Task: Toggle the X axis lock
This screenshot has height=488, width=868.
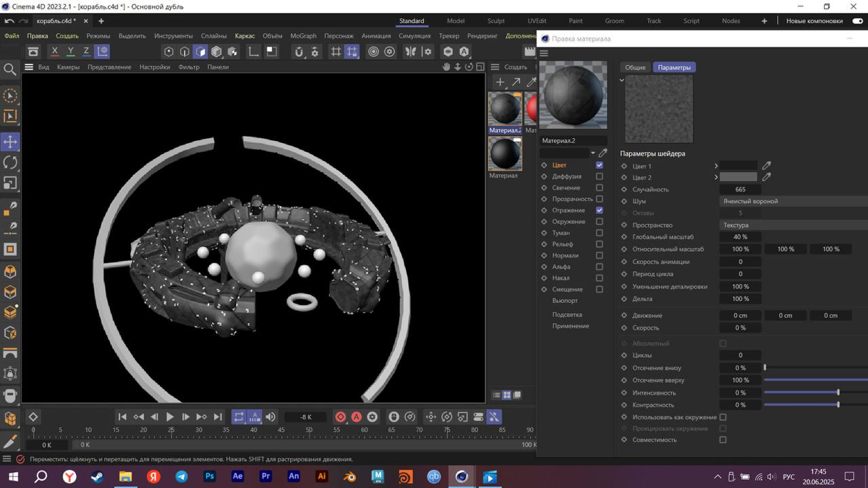Action: 54,51
